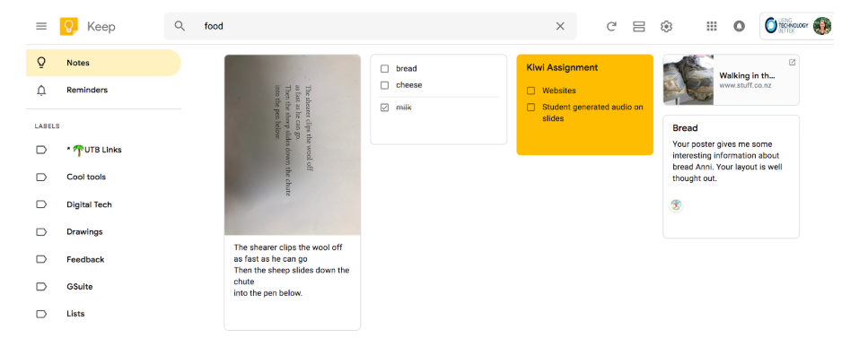Uncheck the milk checkbox
The width and height of the screenshot is (868, 338).
(385, 108)
